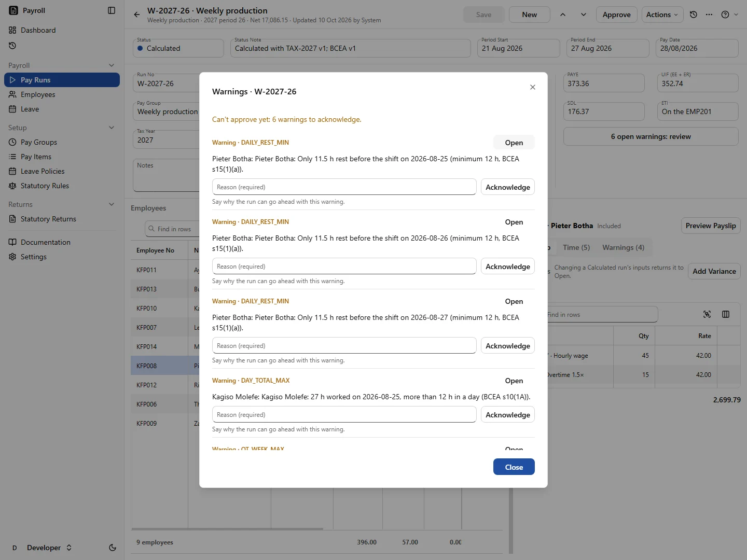Collapse the Returns sidebar section
The height and width of the screenshot is (560, 747).
112,204
